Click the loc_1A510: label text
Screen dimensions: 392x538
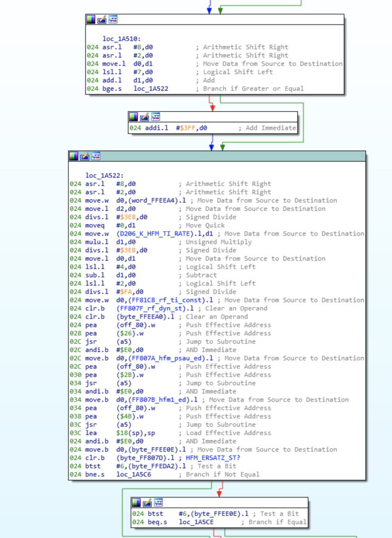[x=121, y=39]
